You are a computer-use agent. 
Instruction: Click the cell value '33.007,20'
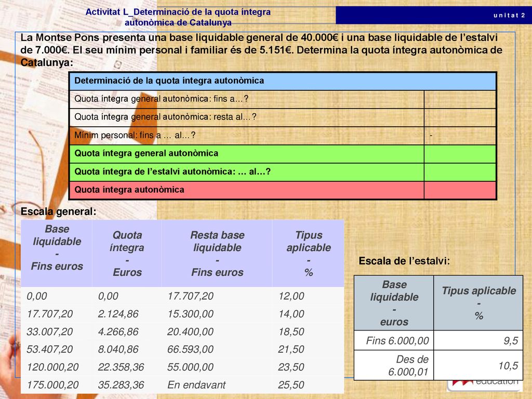point(49,331)
